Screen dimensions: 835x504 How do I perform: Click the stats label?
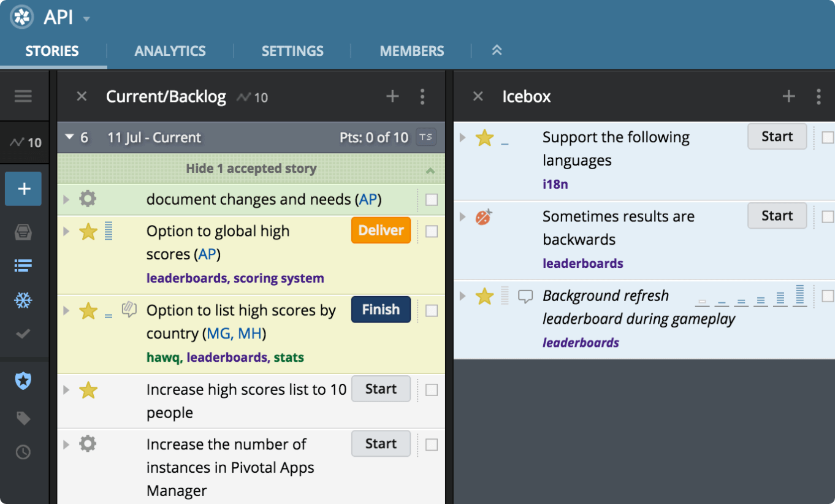pos(289,357)
